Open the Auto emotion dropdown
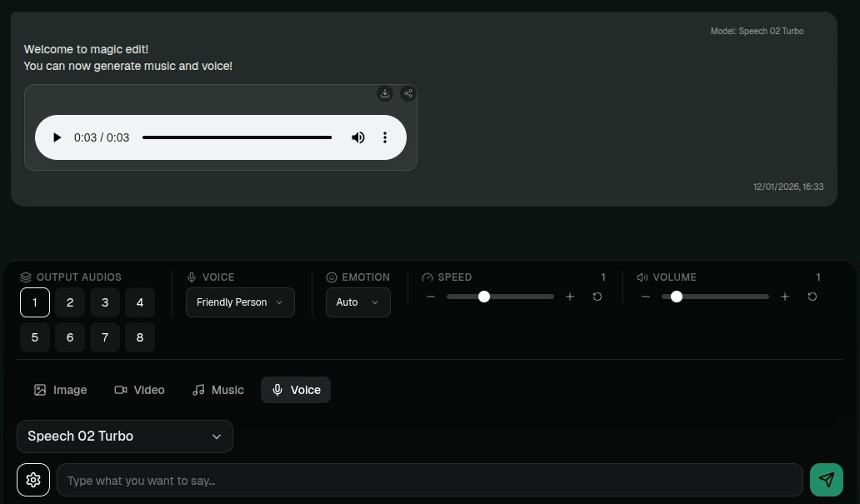This screenshot has width=860, height=504. tap(358, 302)
